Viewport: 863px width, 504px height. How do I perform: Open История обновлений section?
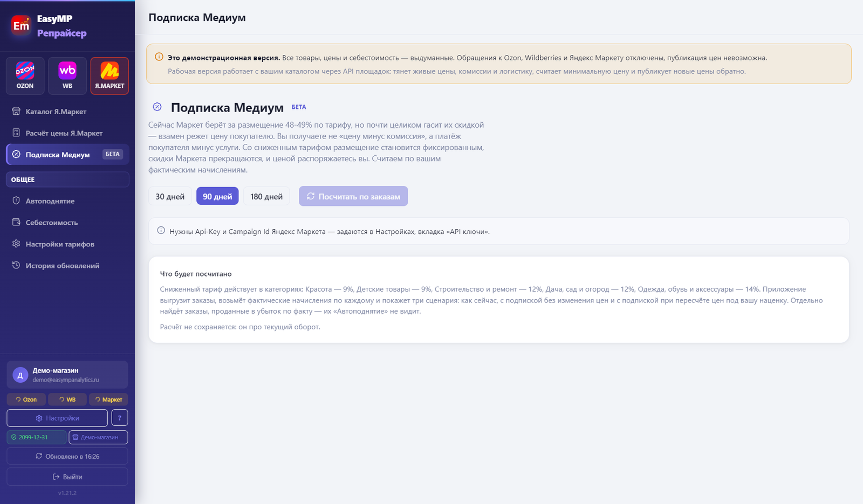pyautogui.click(x=67, y=266)
